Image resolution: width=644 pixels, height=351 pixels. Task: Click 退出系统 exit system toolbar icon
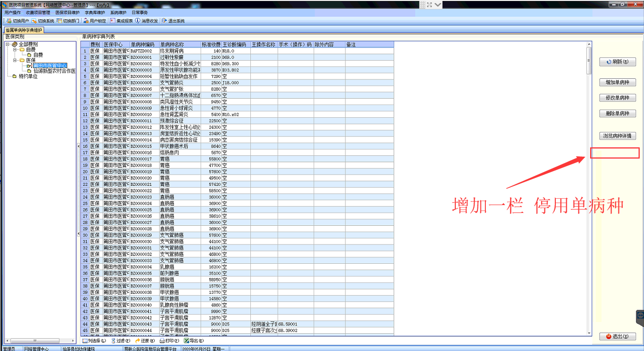click(164, 21)
